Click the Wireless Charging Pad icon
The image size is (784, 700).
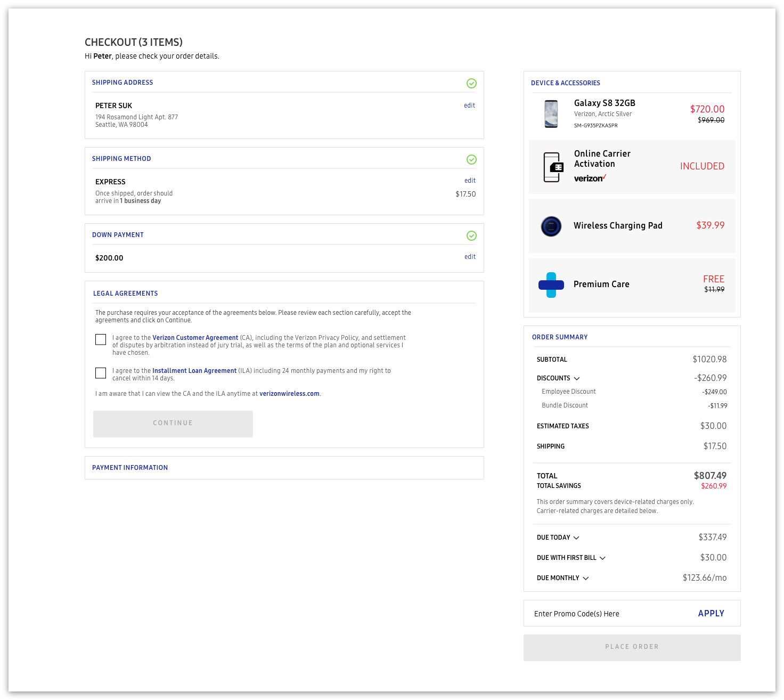point(551,226)
